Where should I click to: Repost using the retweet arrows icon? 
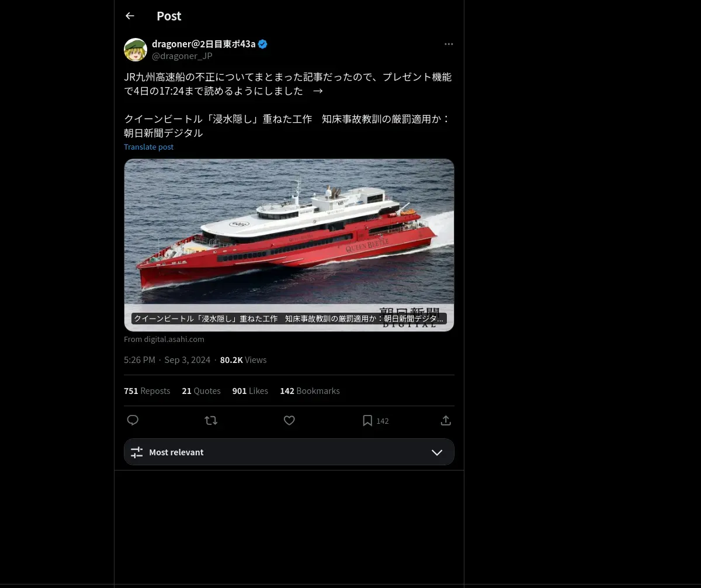(x=211, y=420)
